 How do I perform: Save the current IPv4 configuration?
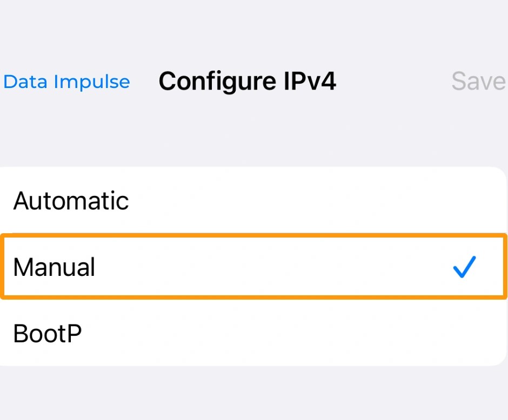pos(478,81)
